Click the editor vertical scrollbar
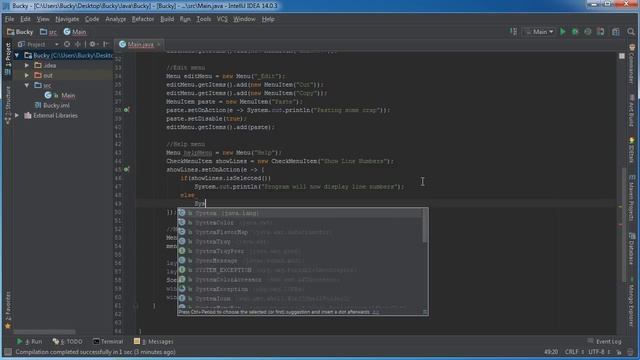 pos(623,224)
